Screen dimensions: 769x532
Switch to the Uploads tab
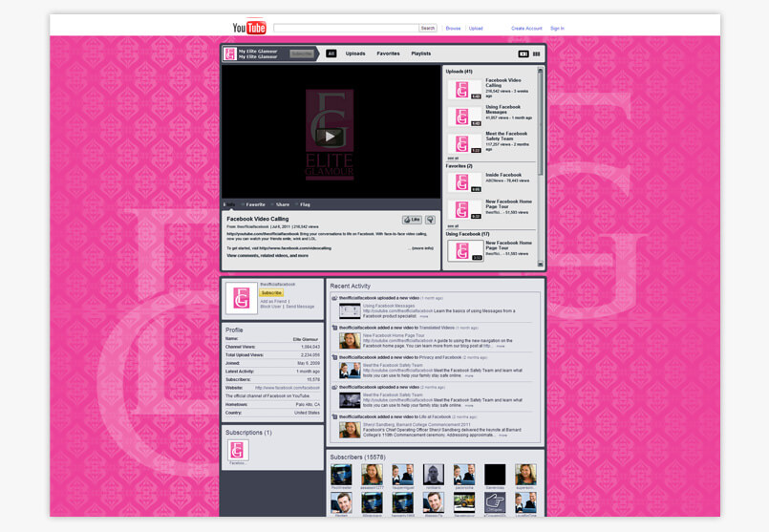coord(355,53)
